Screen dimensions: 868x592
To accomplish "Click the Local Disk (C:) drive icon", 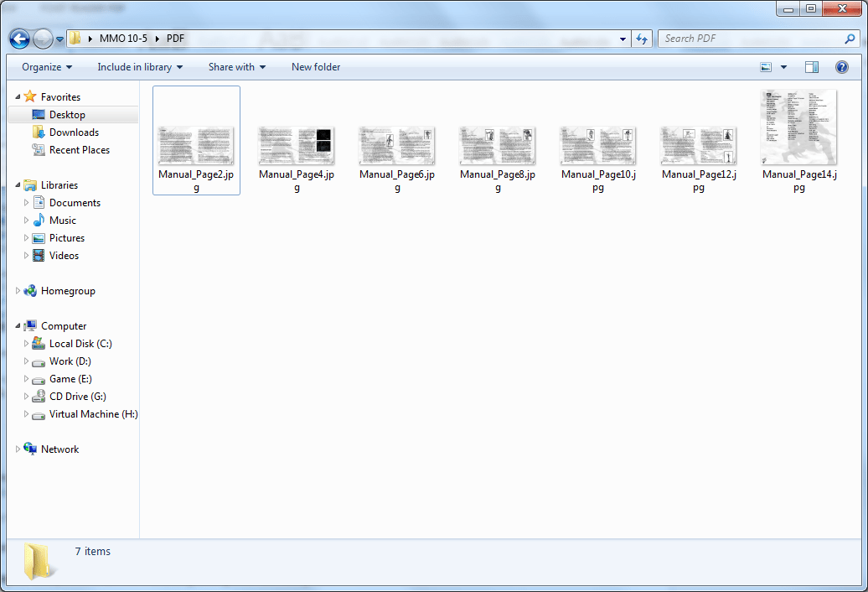I will [39, 344].
